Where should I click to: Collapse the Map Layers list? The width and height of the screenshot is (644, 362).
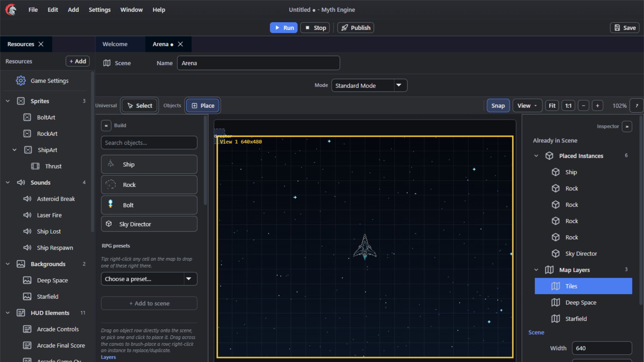pos(536,270)
